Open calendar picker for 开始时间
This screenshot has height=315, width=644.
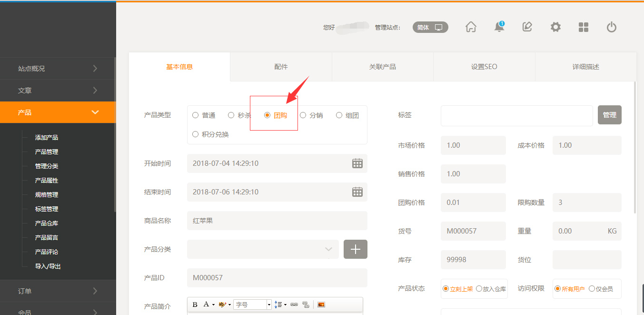[x=357, y=163]
